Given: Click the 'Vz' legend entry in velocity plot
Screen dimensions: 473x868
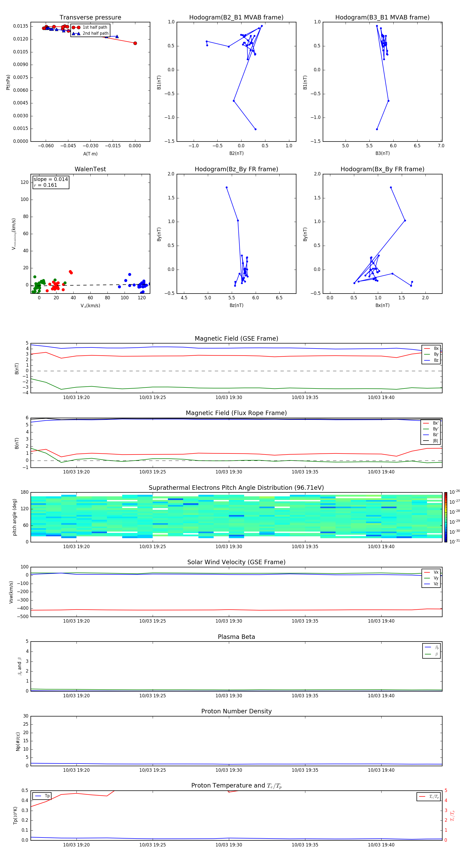Looking at the screenshot, I should tap(431, 584).
